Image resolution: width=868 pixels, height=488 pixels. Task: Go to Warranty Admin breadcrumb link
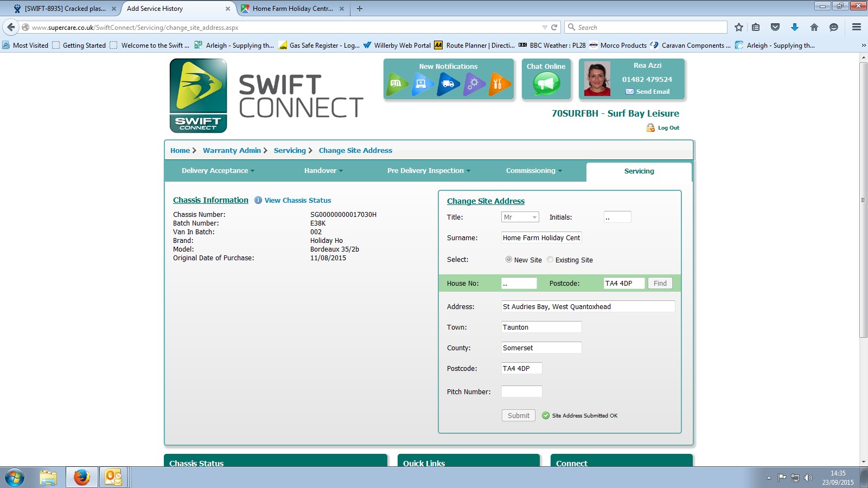tap(232, 150)
